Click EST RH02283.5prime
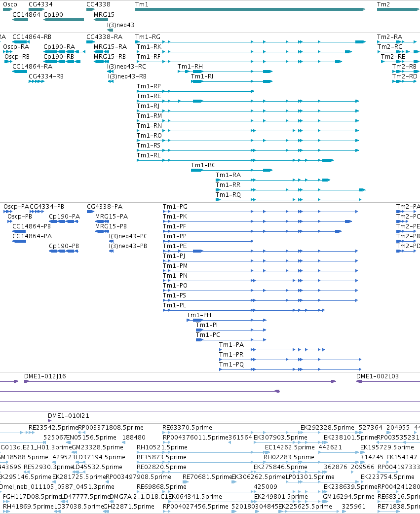Screen dimensions: 420x514 289,457
